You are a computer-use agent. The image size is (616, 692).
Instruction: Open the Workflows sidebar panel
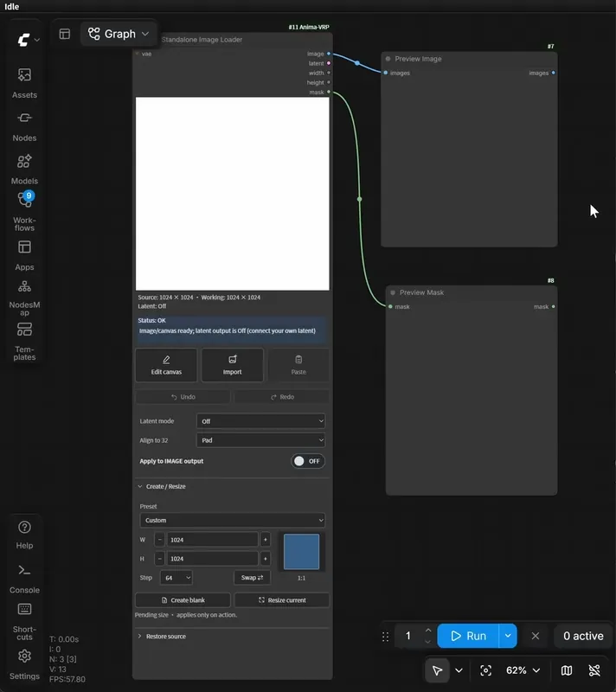pyautogui.click(x=24, y=211)
